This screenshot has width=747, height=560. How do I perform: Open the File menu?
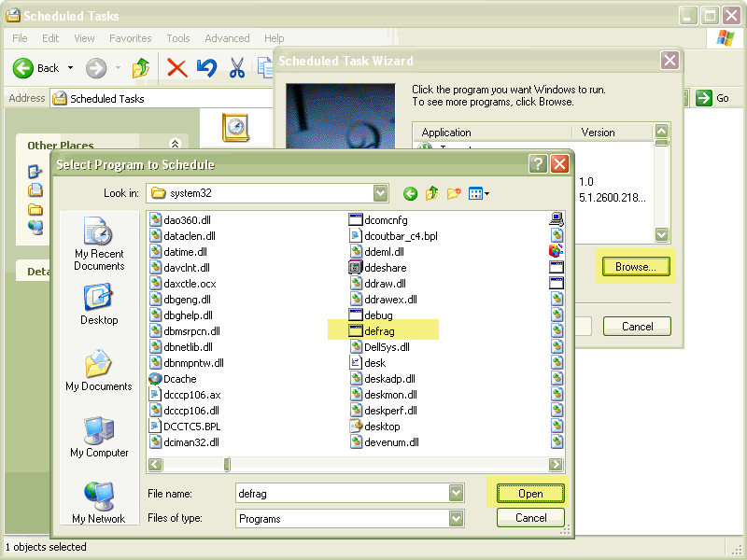(20, 38)
